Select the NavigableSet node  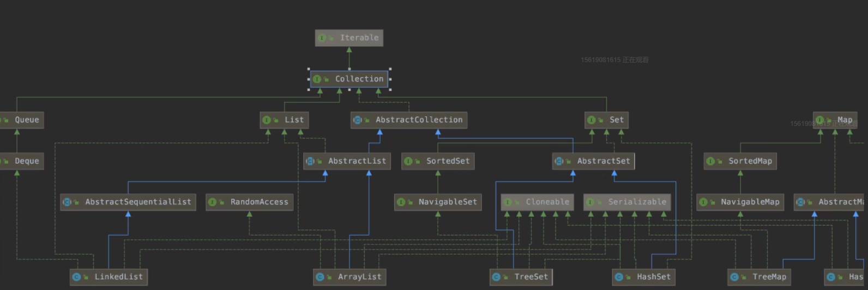click(438, 202)
